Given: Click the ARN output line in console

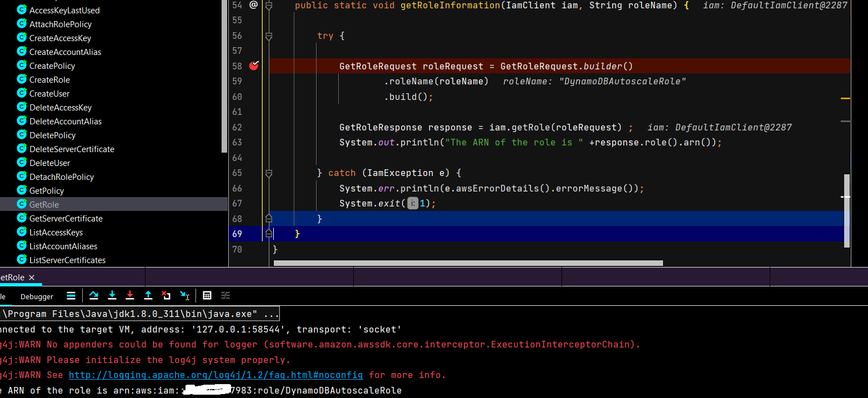Looking at the screenshot, I should pos(200,391).
